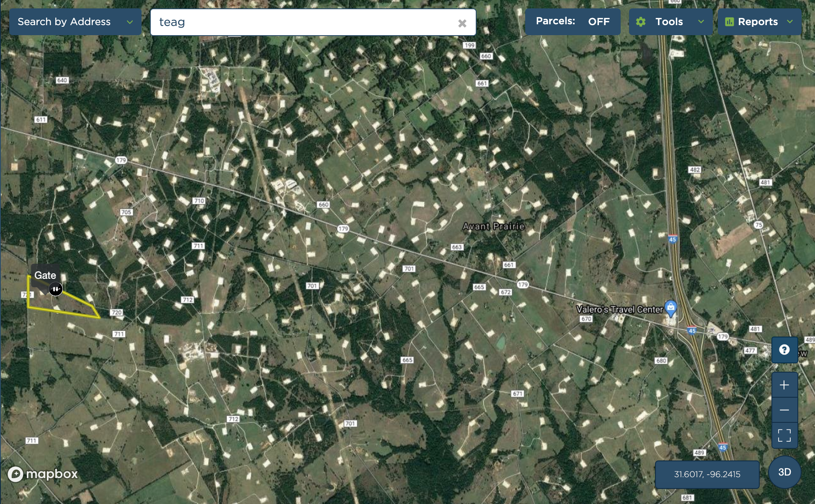Open the help question mark button
This screenshot has width=815, height=504.
coord(784,350)
